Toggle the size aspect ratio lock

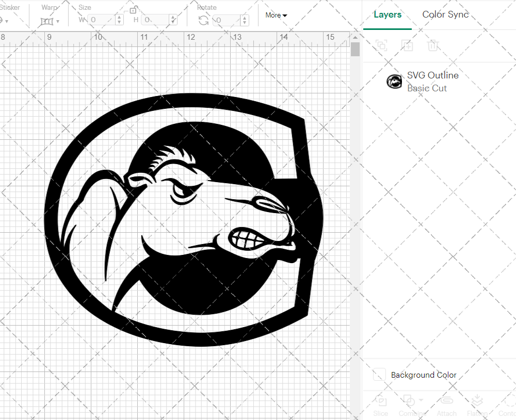[x=133, y=10]
